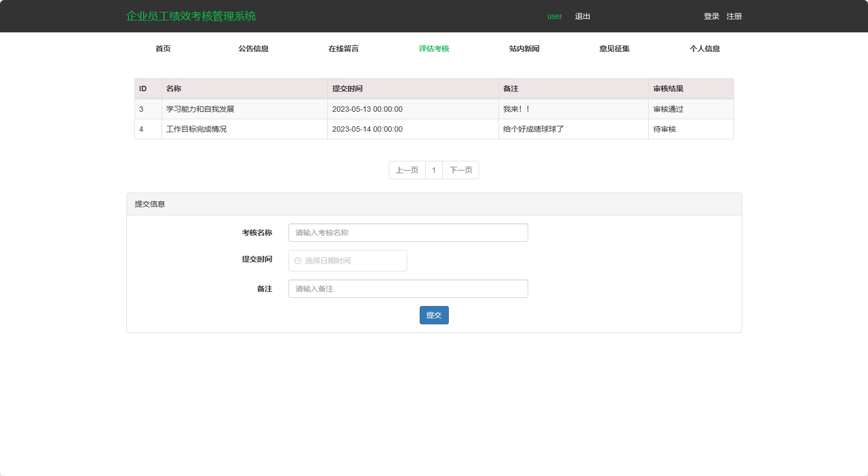Click the blue 提交 submit button
This screenshot has height=476, width=868.
[434, 315]
